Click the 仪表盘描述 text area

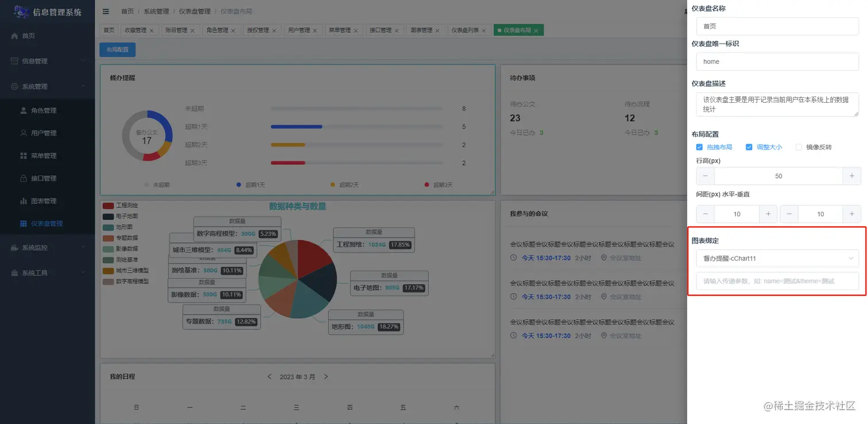click(x=777, y=104)
